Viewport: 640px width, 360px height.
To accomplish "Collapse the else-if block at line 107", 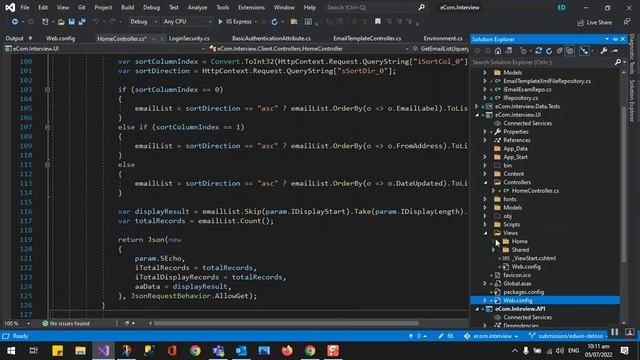I will coord(47,127).
